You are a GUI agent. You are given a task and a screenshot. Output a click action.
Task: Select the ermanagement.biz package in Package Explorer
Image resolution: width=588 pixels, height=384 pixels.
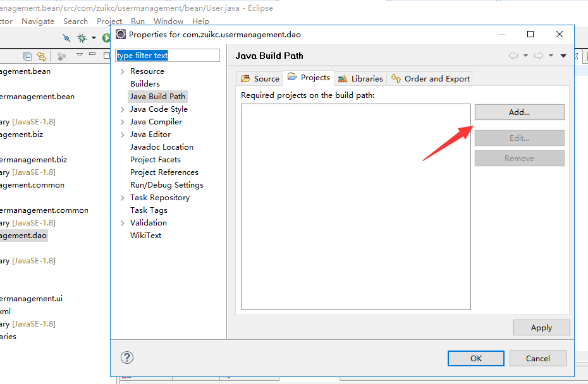(34, 160)
